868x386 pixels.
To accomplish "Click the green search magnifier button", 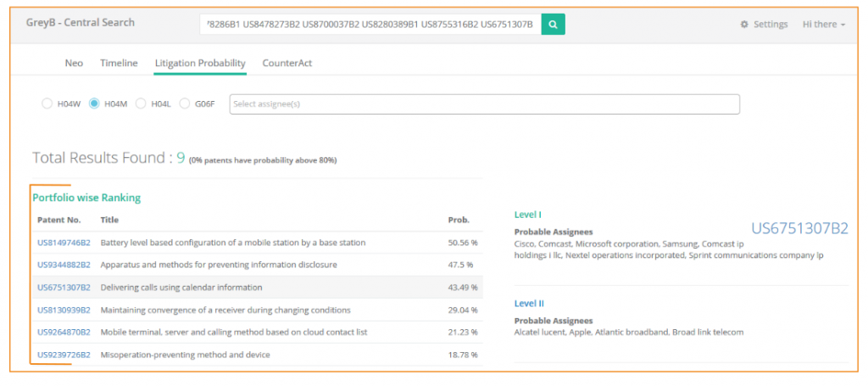I will 553,25.
